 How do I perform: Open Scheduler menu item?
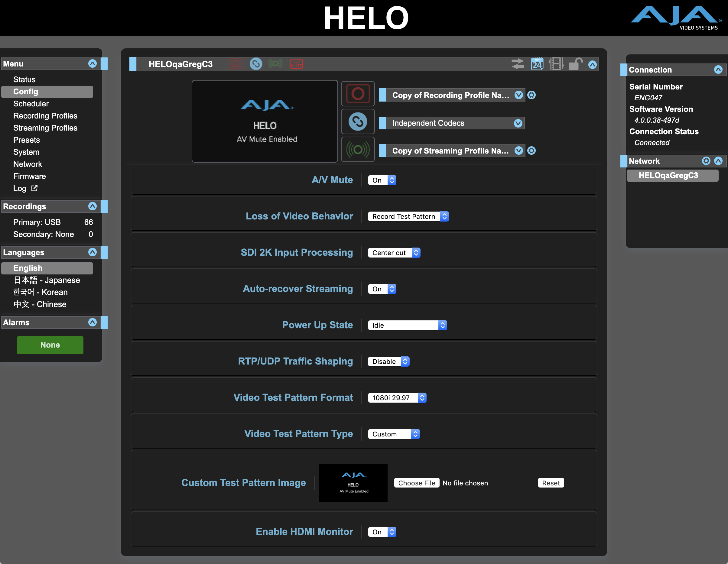31,104
